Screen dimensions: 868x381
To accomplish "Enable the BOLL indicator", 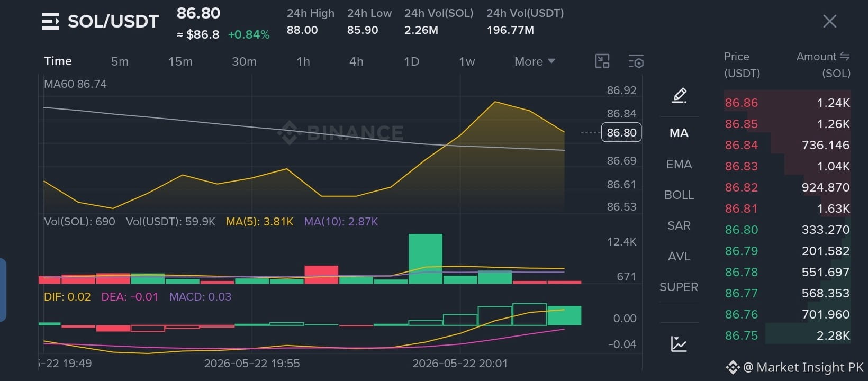I will pyautogui.click(x=679, y=195).
